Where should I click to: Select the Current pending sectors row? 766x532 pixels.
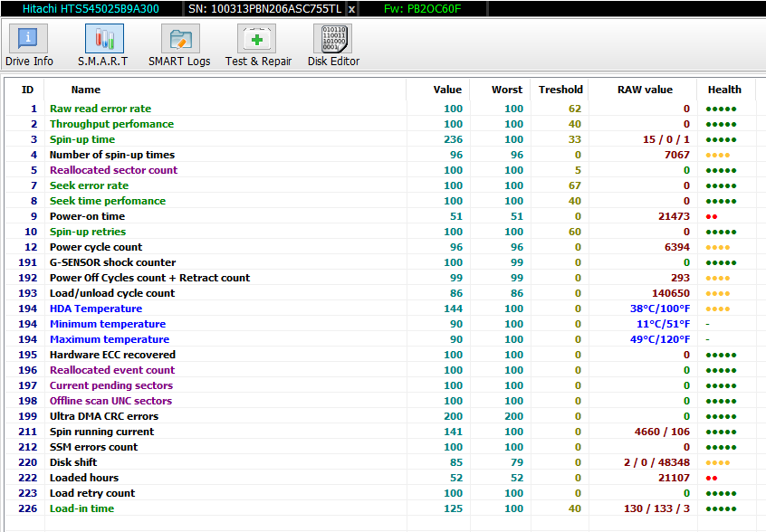coord(110,385)
